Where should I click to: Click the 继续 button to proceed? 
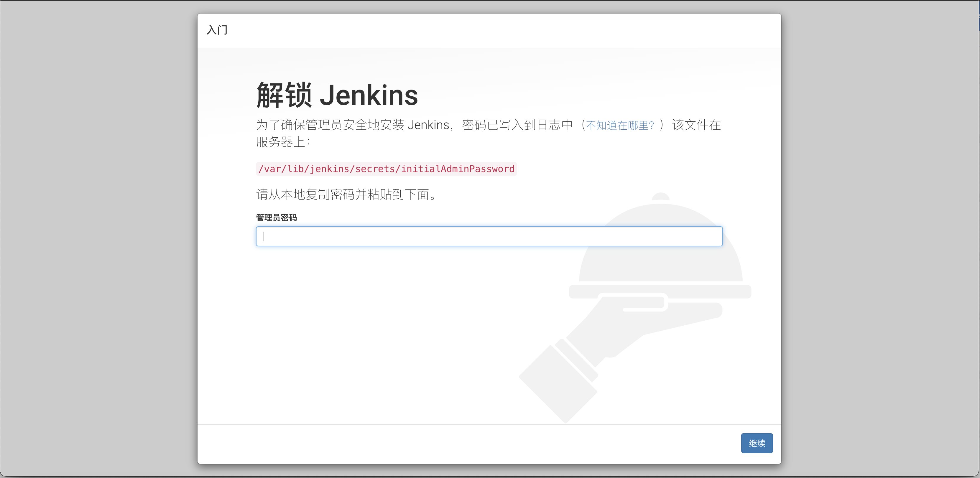click(756, 443)
